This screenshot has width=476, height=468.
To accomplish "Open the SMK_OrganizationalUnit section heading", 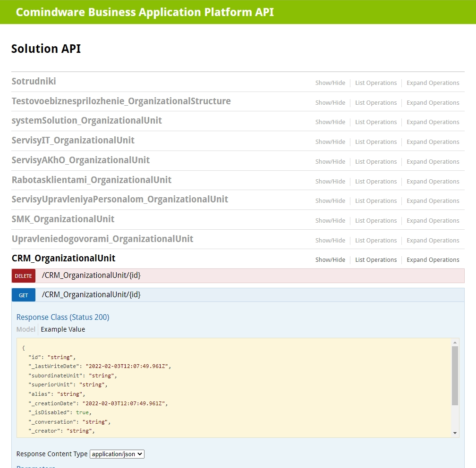I will pyautogui.click(x=63, y=219).
